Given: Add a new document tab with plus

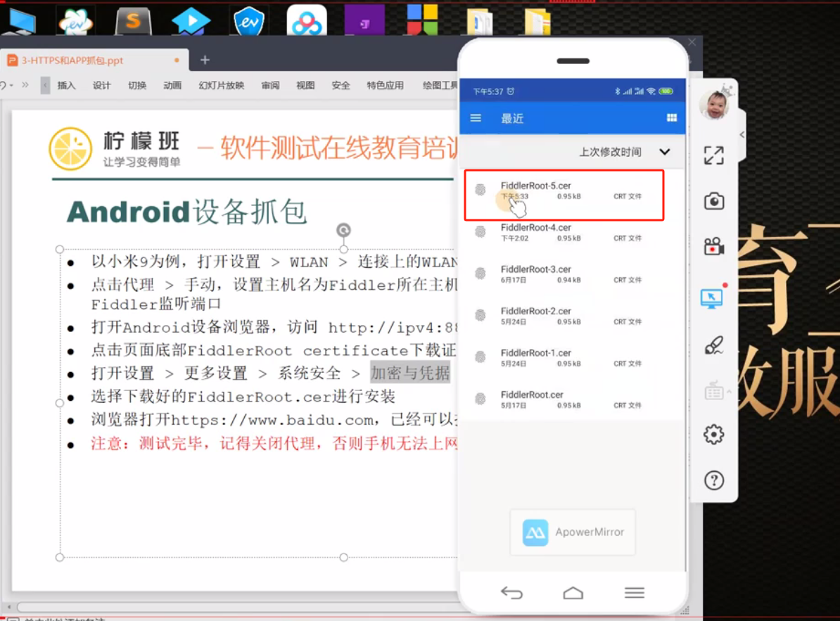Looking at the screenshot, I should [205, 60].
